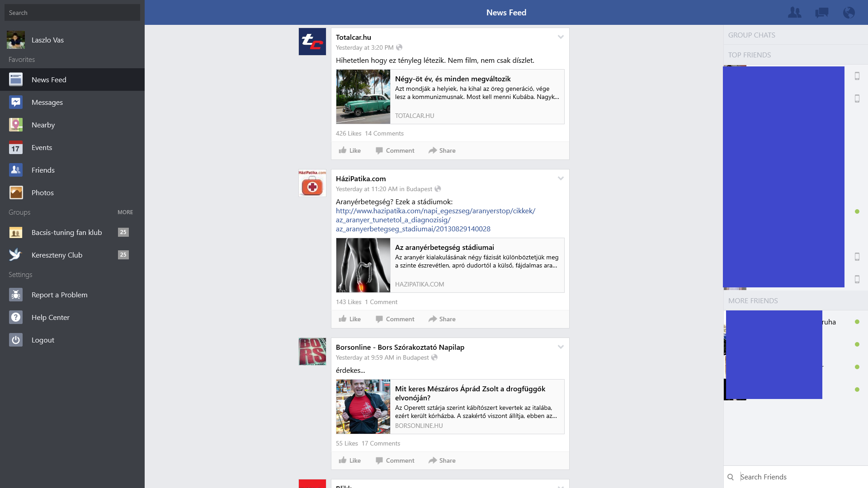Open the Mészáros Árpád Zsolt article headline
The image size is (868, 488).
coord(470,393)
